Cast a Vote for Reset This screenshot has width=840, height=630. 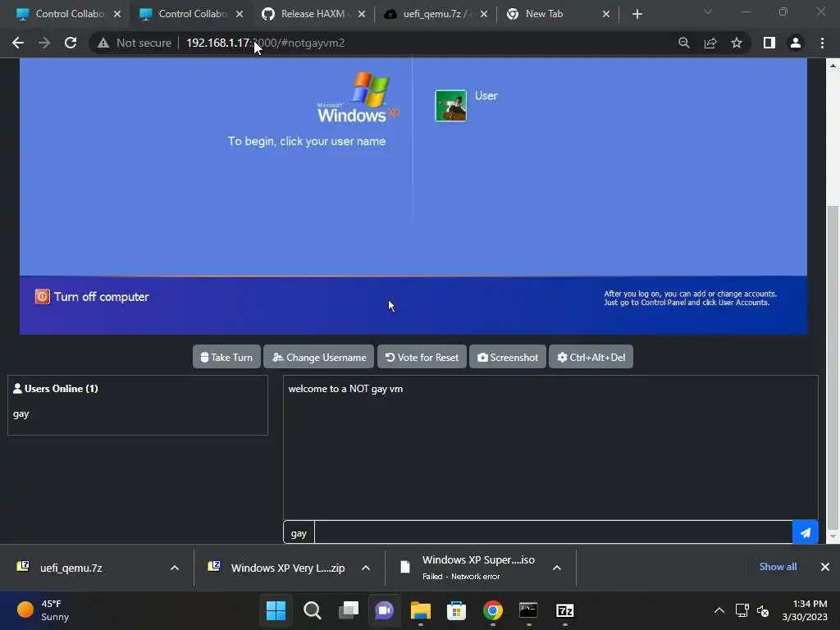coord(422,357)
